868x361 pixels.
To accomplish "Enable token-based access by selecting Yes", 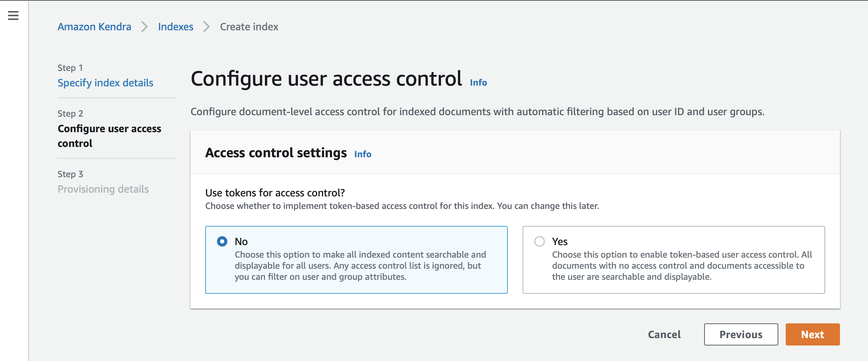I will [540, 241].
